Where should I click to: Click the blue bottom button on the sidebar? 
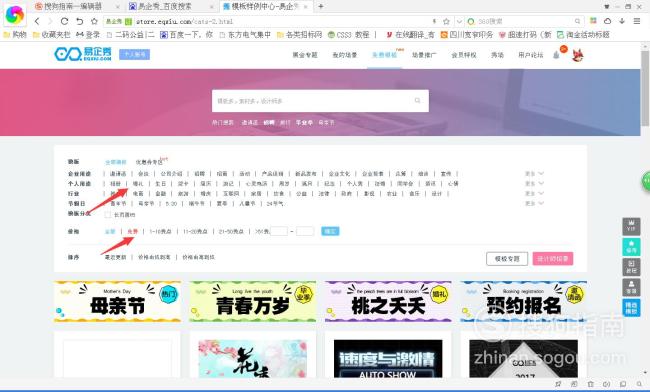[631, 307]
